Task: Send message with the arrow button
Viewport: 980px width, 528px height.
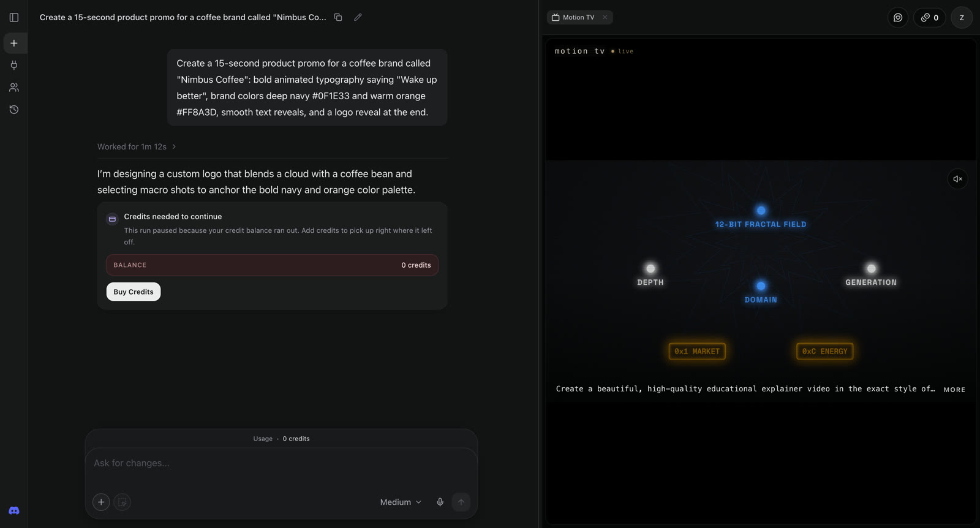Action: (x=461, y=502)
